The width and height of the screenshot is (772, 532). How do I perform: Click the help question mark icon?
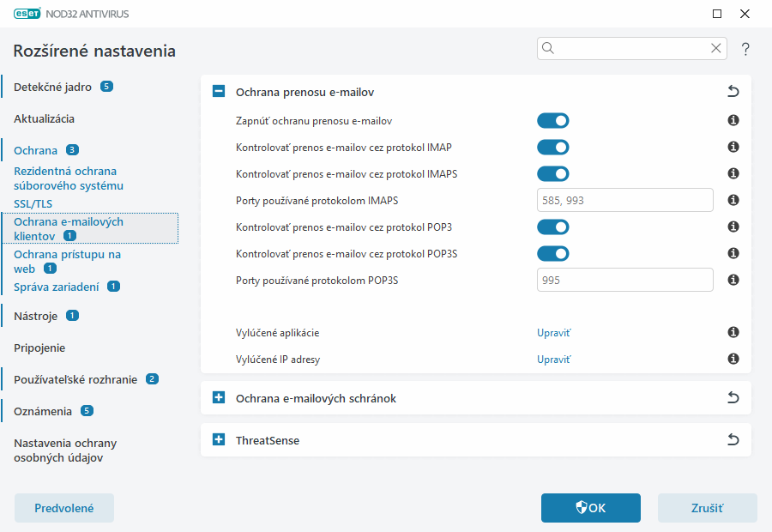point(745,49)
